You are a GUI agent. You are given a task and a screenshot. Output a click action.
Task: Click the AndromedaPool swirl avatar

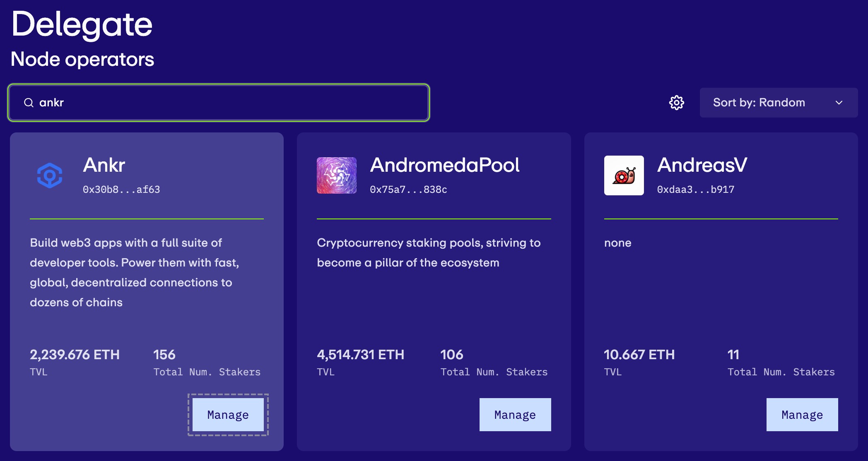336,175
